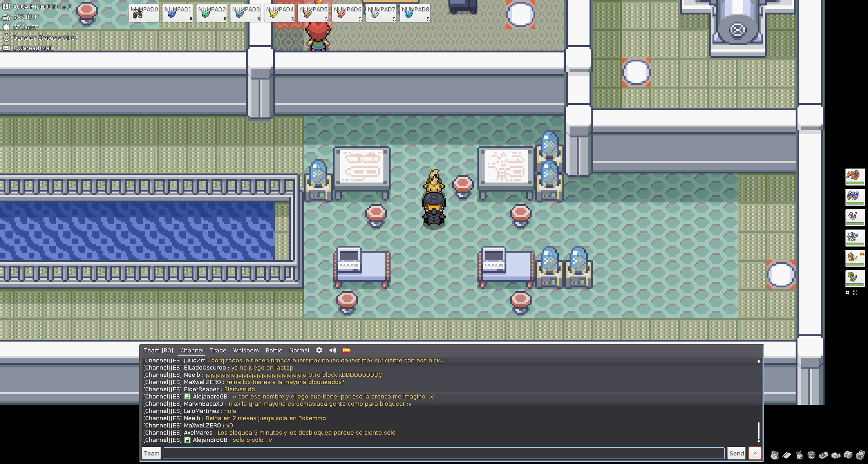Open the Bag from the bottom menu
This screenshot has width=868, height=464.
pyautogui.click(x=775, y=455)
